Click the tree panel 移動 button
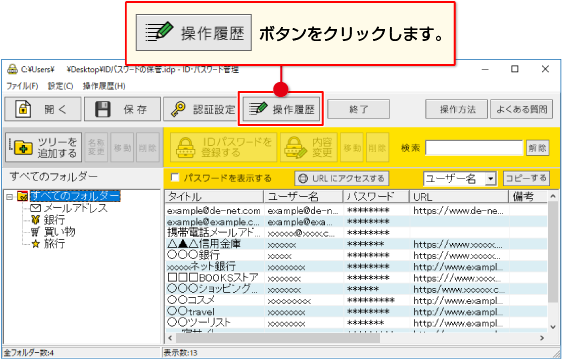The width and height of the screenshot is (563, 361). (x=122, y=147)
